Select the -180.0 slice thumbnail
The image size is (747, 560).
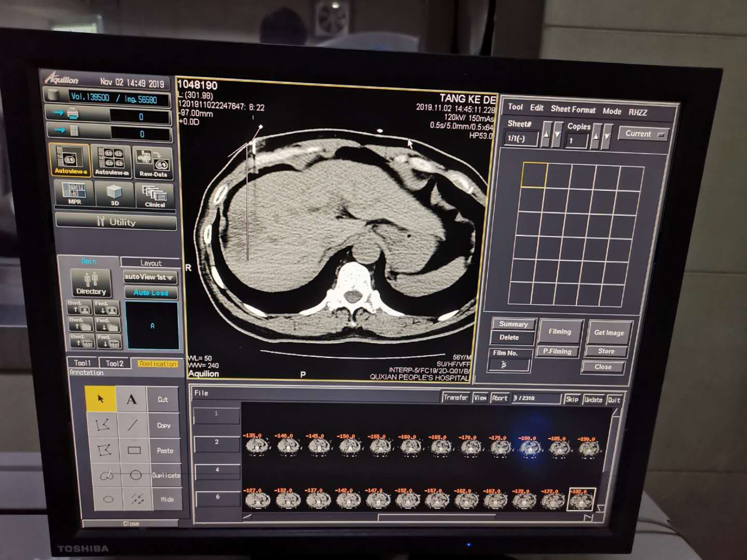(x=528, y=446)
